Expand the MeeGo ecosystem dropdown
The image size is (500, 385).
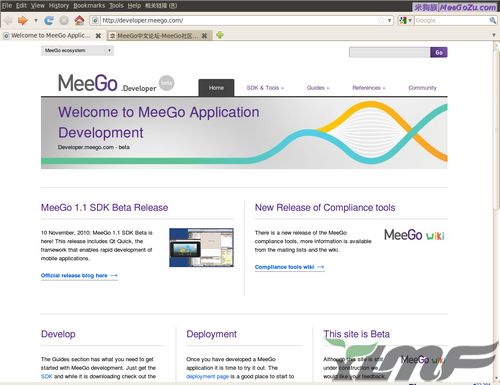pyautogui.click(x=77, y=51)
